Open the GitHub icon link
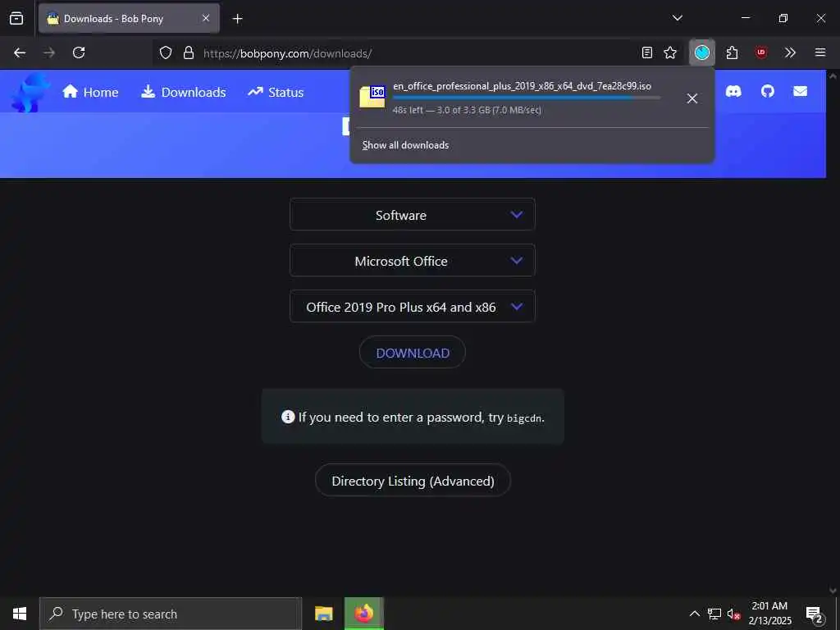This screenshot has height=630, width=840. [x=768, y=92]
